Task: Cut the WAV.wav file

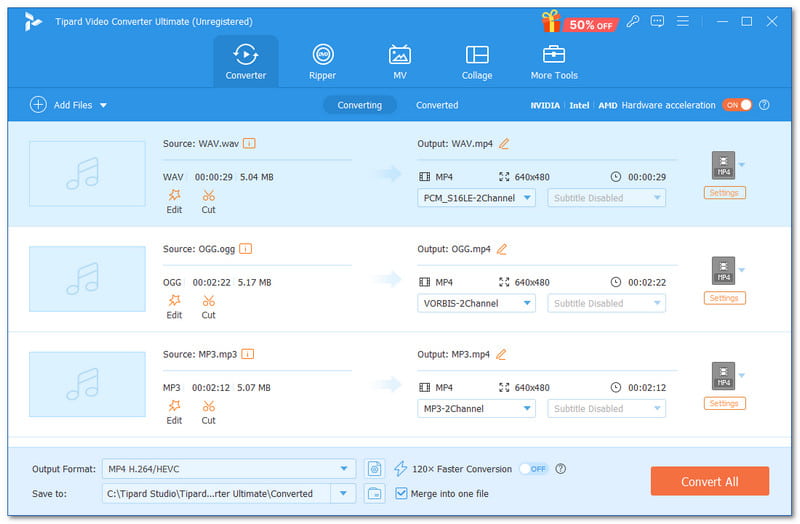Action: tap(208, 202)
